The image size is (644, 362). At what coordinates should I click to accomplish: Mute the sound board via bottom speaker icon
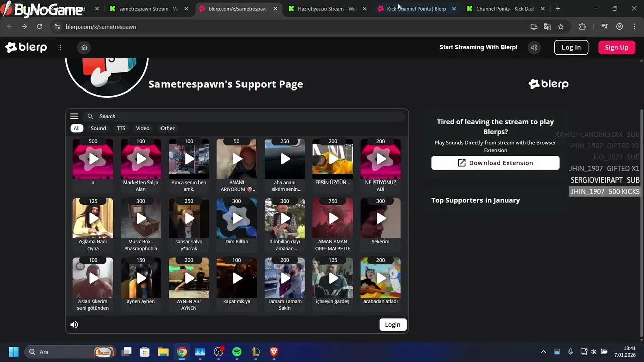click(x=74, y=325)
